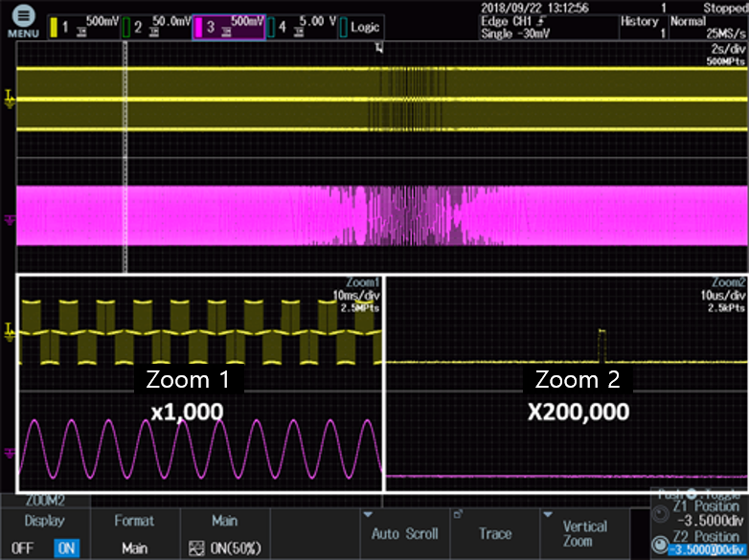This screenshot has height=560, width=749.
Task: Click the dotted zoom box in main waveform
Action: coord(125,158)
